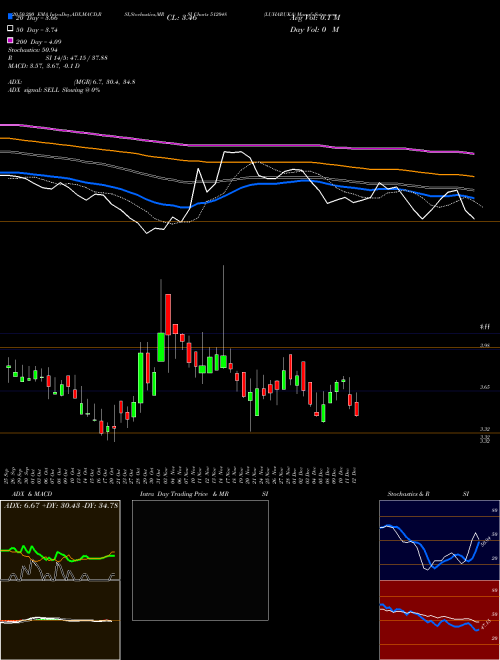Image resolution: width=500 pixels, height=660 pixels.
Task: Select the '200 Day - 4.09' legend label
Action: tap(38, 42)
